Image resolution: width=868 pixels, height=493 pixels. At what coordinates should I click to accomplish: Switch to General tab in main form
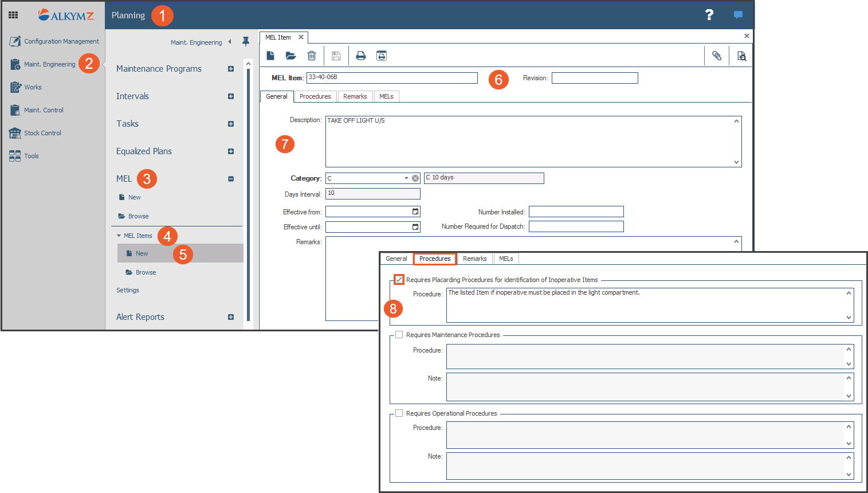coord(277,96)
